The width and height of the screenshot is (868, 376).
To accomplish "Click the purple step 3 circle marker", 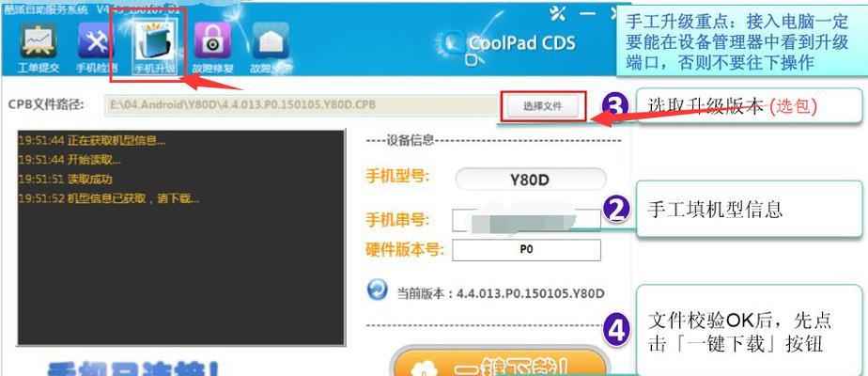I will pyautogui.click(x=615, y=107).
